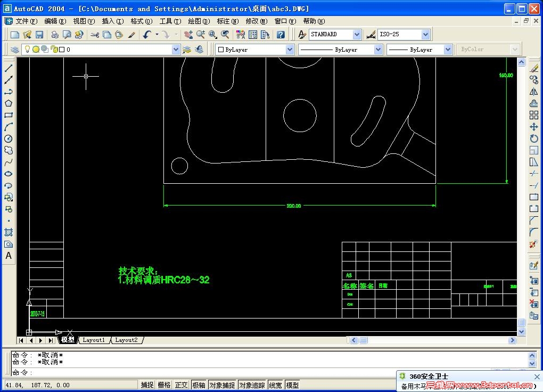Click the New drawing icon

tap(15, 34)
